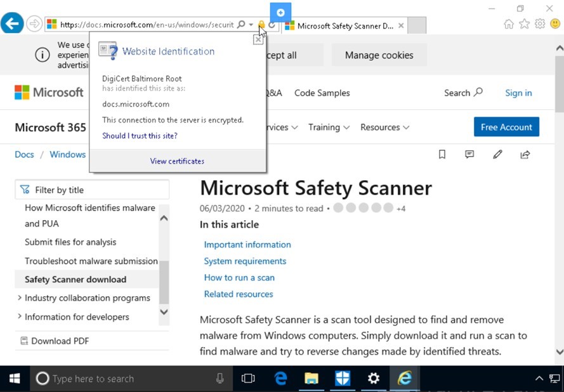This screenshot has width=564, height=392.
Task: Open the address bar autocomplete dropdown arrow
Action: (x=251, y=25)
